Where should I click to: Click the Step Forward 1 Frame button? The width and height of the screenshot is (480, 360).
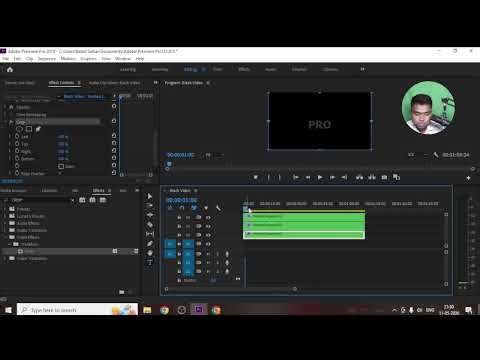332,177
